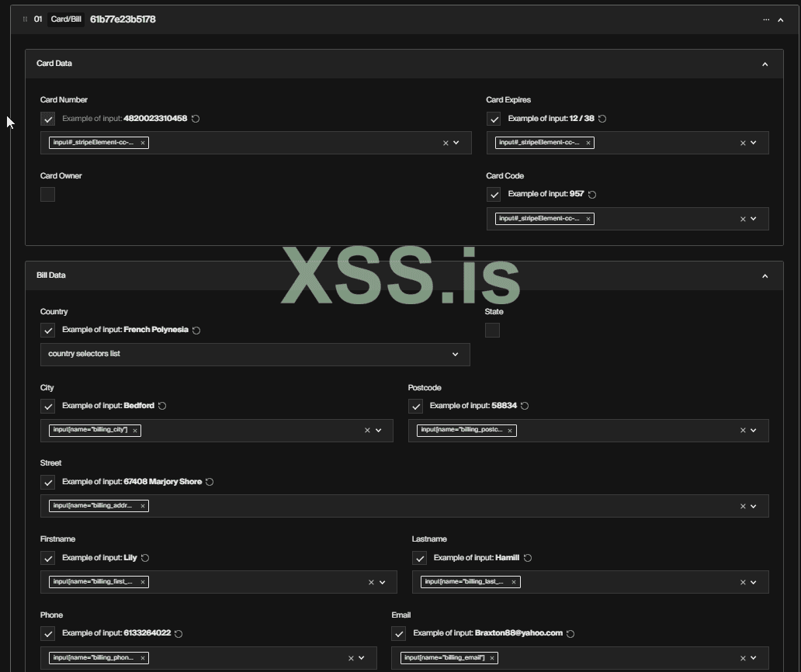Regenerate the City example Bedford
The width and height of the screenshot is (801, 672).
[162, 406]
